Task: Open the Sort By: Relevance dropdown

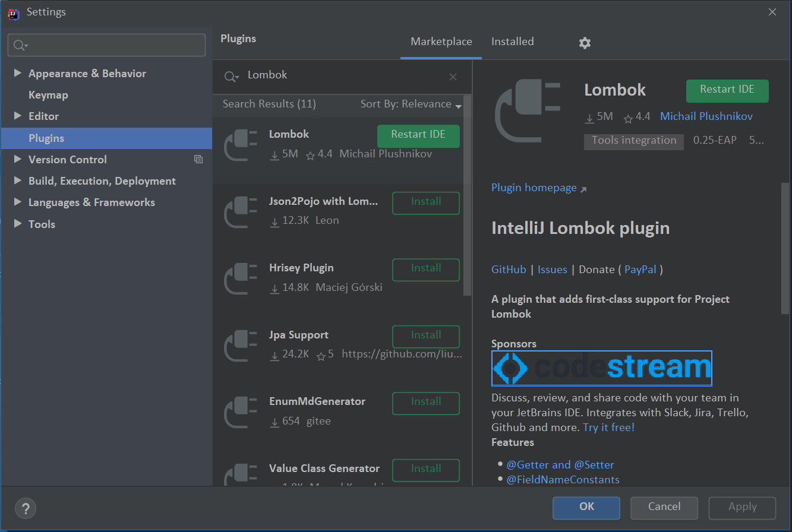Action: click(411, 104)
